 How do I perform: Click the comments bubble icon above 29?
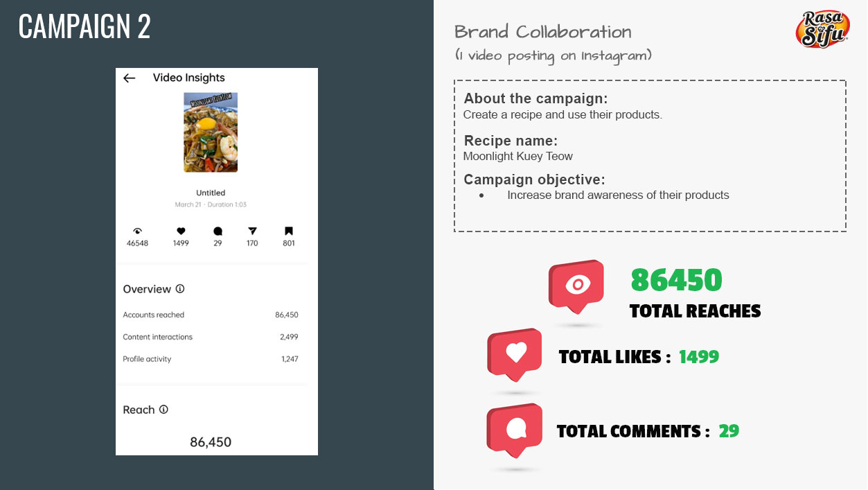(x=218, y=231)
